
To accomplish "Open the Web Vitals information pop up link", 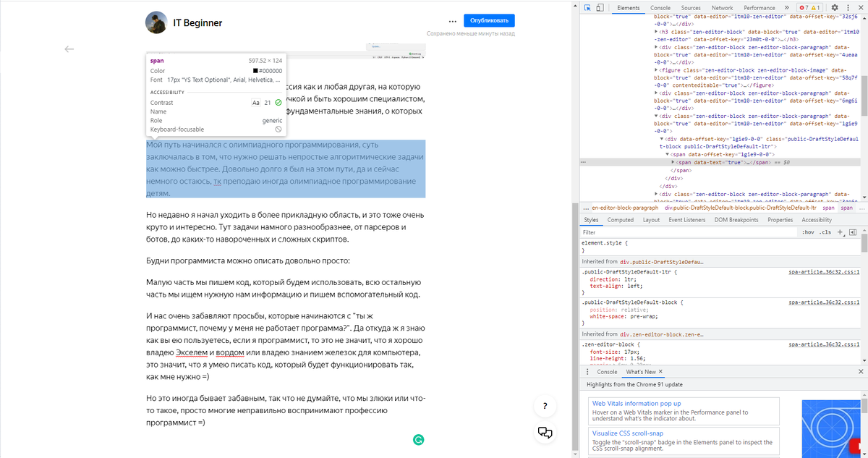I will (x=637, y=403).
